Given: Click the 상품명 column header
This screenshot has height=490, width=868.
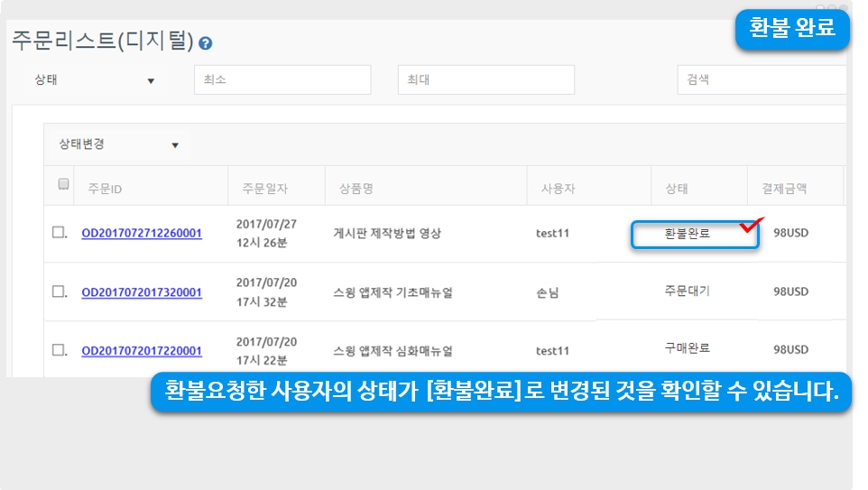Looking at the screenshot, I should [356, 189].
